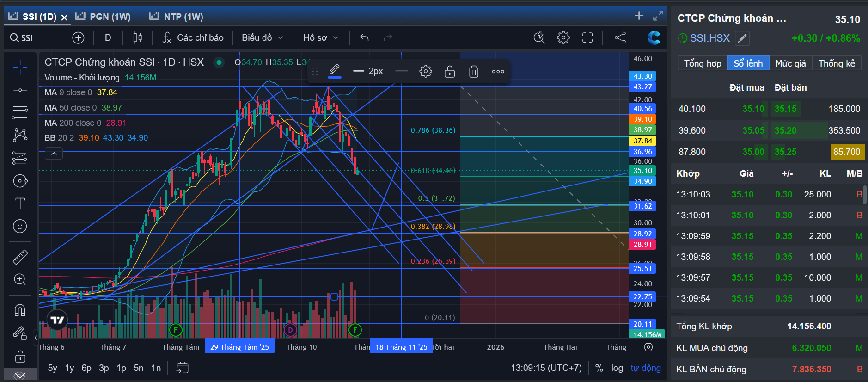
Task: Open time axis settings gear icon
Action: click(x=648, y=347)
